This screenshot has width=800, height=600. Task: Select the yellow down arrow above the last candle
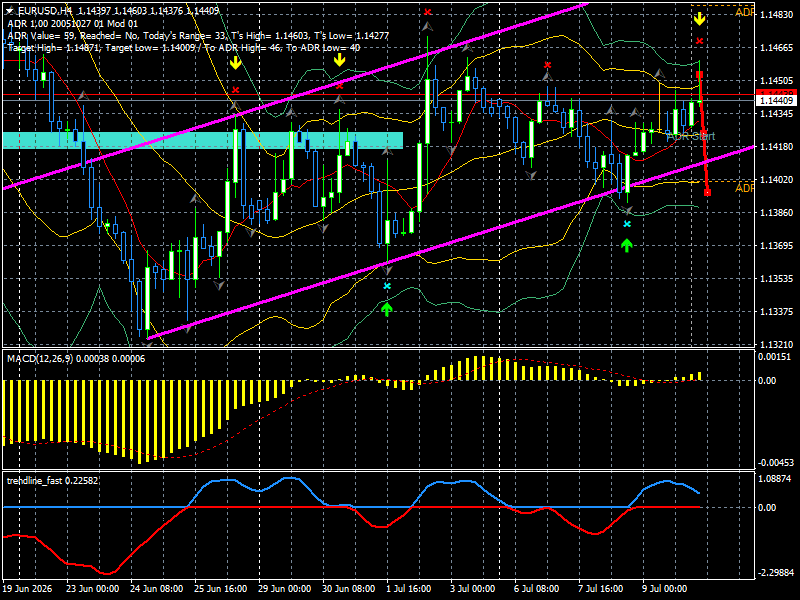click(699, 19)
